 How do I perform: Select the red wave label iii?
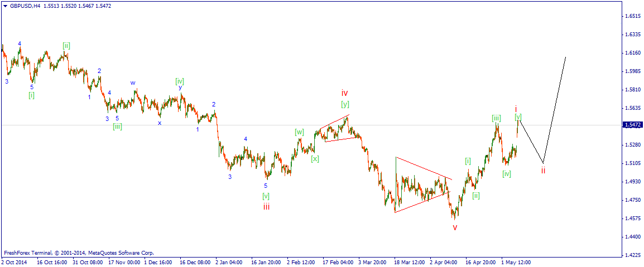(x=267, y=207)
